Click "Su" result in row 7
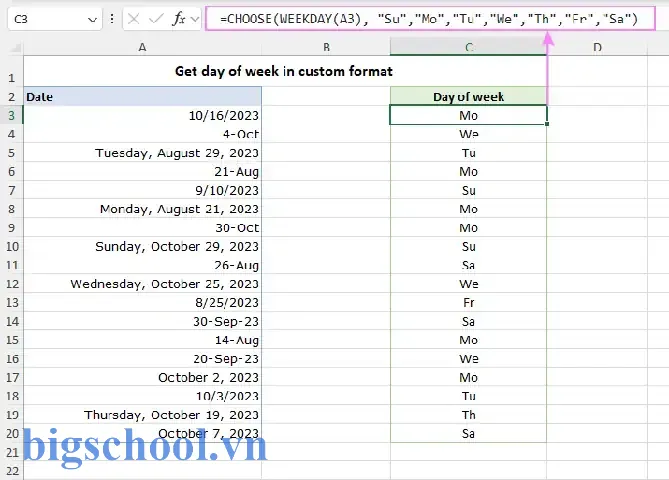The width and height of the screenshot is (669, 480). click(x=468, y=190)
